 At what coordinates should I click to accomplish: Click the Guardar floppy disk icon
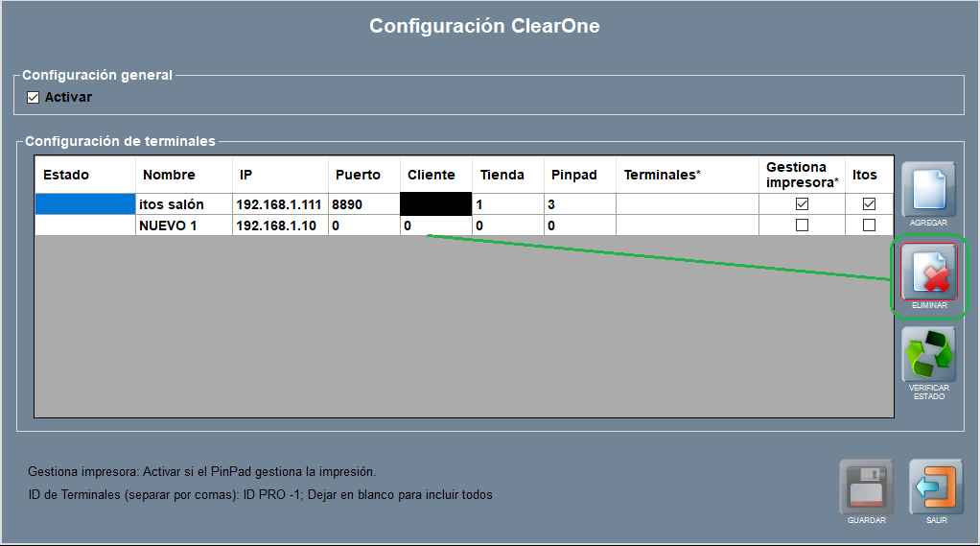[x=866, y=487]
